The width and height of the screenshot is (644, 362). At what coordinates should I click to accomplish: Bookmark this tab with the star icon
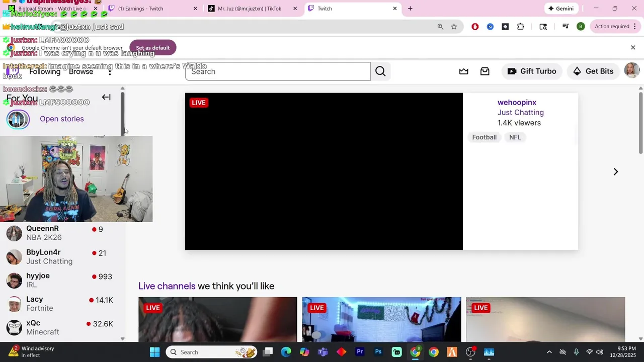pos(454,27)
